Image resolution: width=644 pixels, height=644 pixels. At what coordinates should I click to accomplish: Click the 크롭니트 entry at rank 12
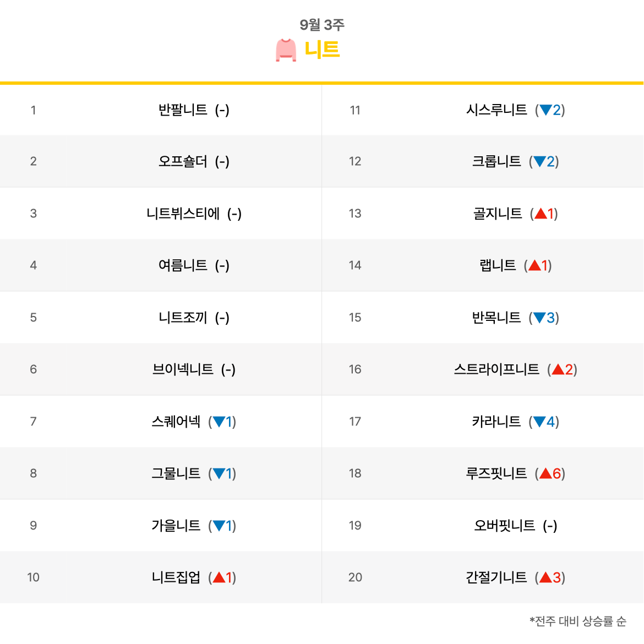(x=496, y=161)
